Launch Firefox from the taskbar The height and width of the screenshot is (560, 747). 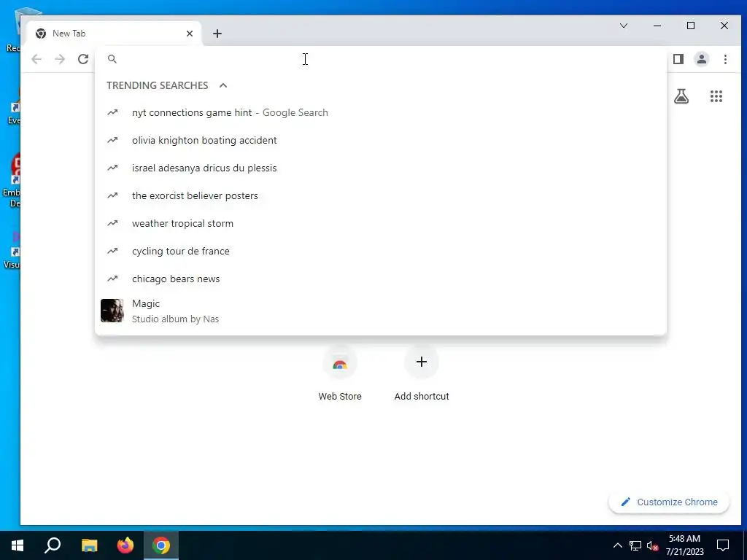tap(125, 545)
